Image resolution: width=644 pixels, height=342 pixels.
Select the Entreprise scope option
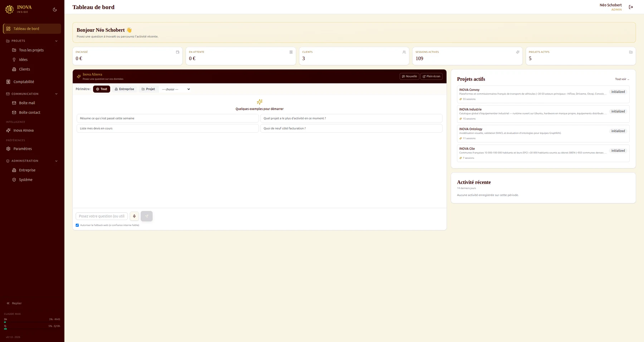tap(125, 89)
